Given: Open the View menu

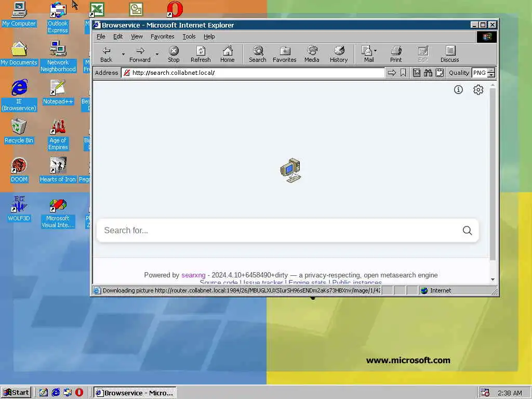Looking at the screenshot, I should point(137,36).
